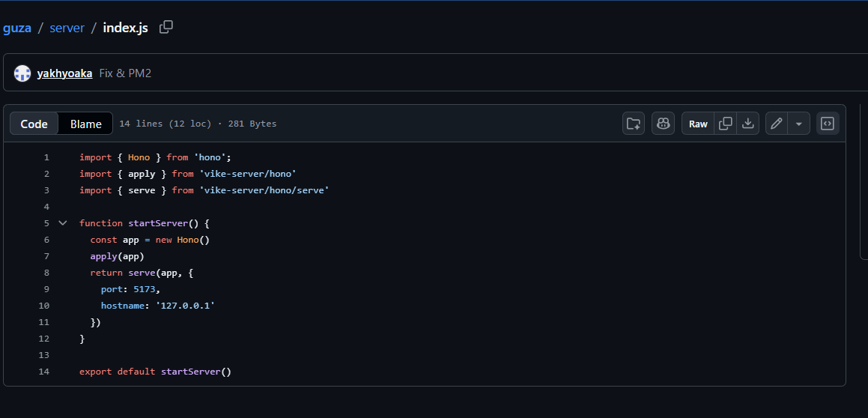868x418 pixels.
Task: Click line number 1 in the gutter
Action: [x=46, y=157]
